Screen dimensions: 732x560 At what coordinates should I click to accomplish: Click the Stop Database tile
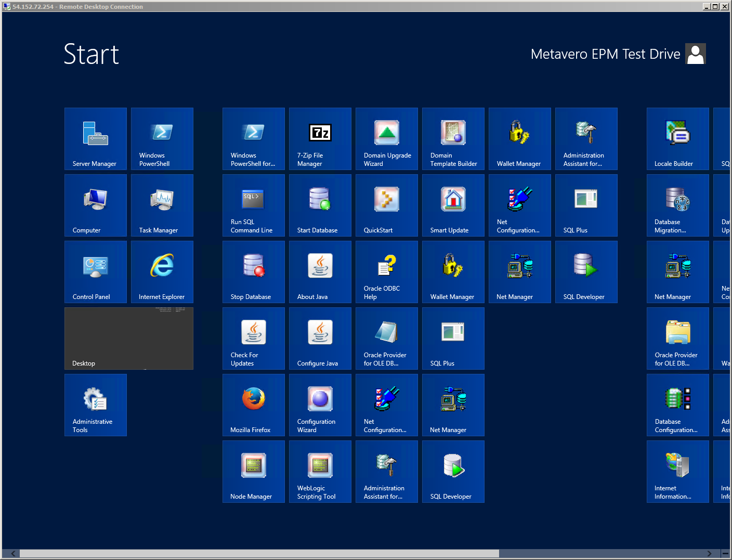[x=254, y=272]
